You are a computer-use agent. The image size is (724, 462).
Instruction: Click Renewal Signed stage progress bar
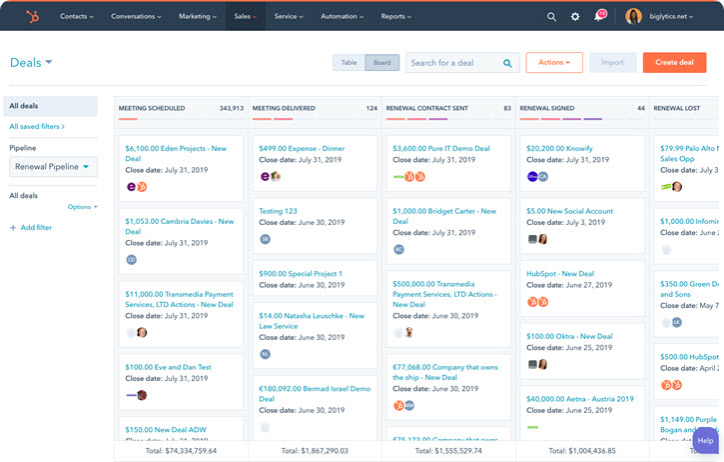point(582,119)
